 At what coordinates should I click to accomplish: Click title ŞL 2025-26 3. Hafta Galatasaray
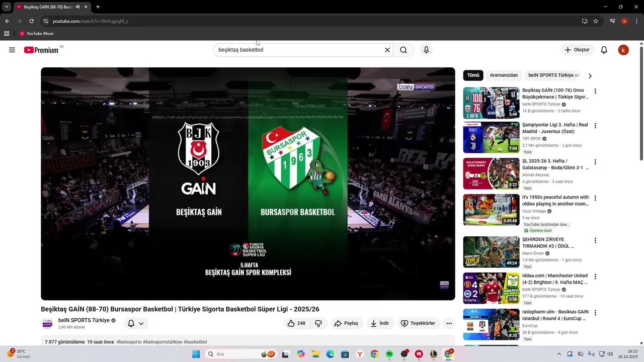(555, 164)
